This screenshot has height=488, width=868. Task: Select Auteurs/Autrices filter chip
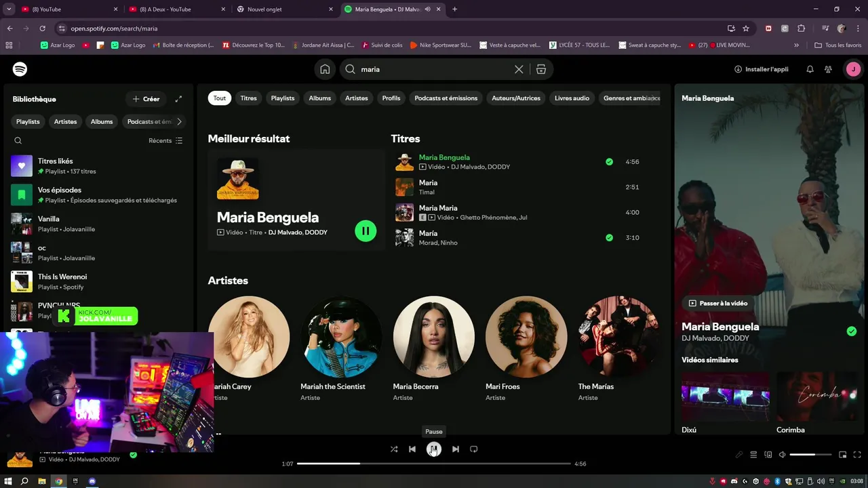516,98
